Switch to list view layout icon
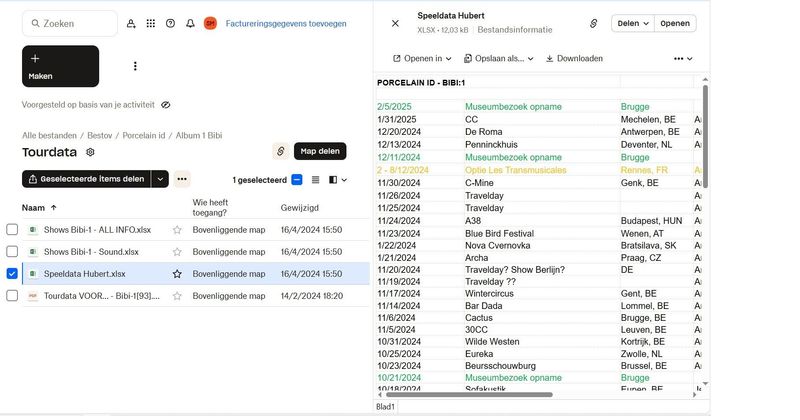Image resolution: width=800 pixels, height=420 pixels. point(315,180)
